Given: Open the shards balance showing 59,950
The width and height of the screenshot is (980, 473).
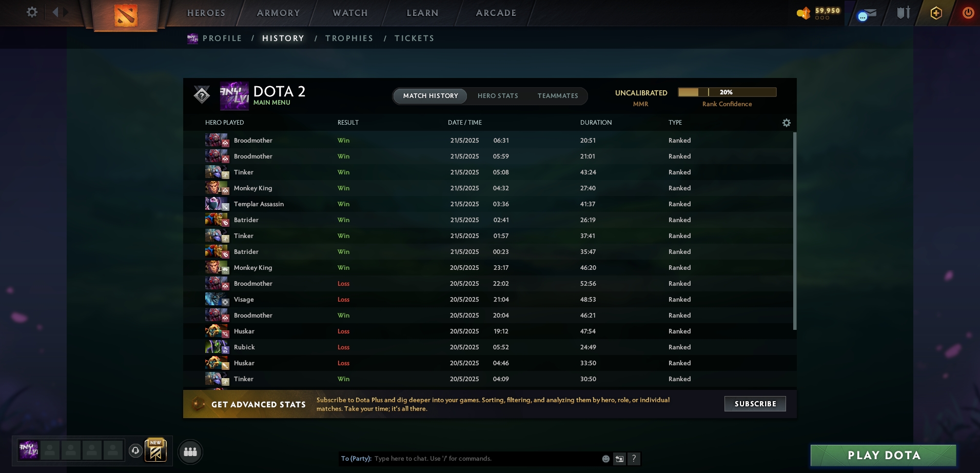Looking at the screenshot, I should click(818, 13).
